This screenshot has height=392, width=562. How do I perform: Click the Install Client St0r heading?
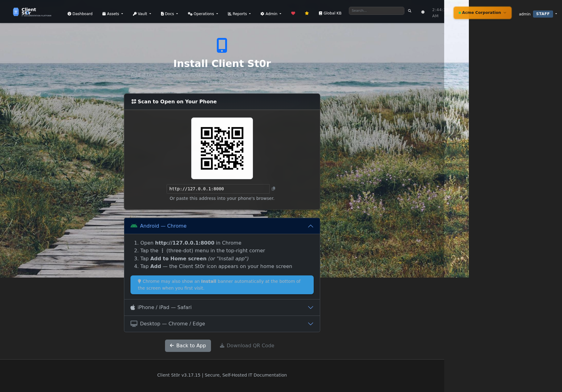point(222,63)
